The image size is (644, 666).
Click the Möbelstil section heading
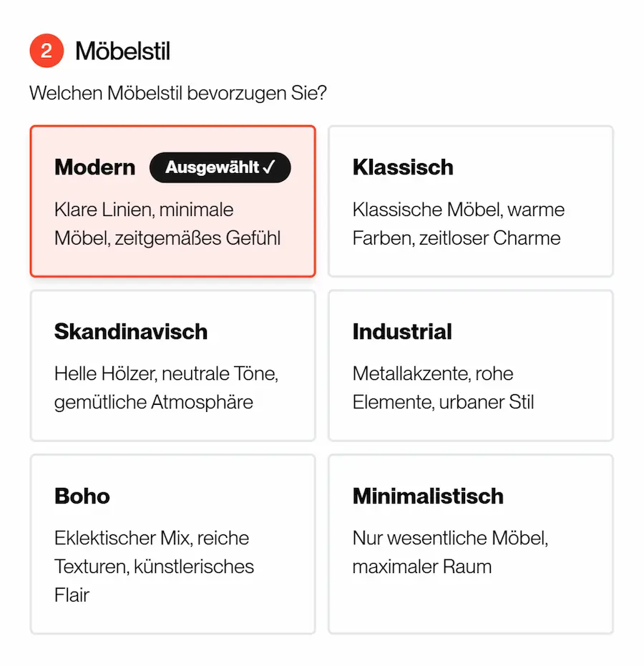tap(122, 51)
